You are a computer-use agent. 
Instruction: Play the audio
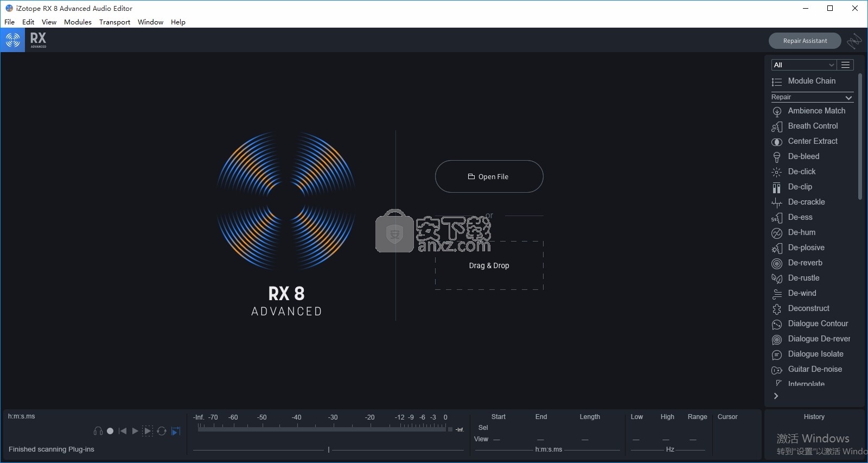click(135, 431)
